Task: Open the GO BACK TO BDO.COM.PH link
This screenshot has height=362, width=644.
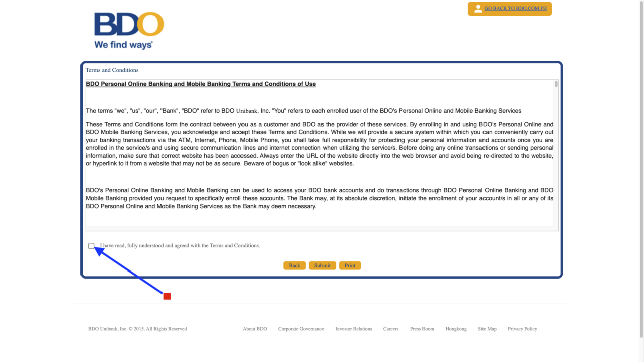Action: pyautogui.click(x=515, y=9)
